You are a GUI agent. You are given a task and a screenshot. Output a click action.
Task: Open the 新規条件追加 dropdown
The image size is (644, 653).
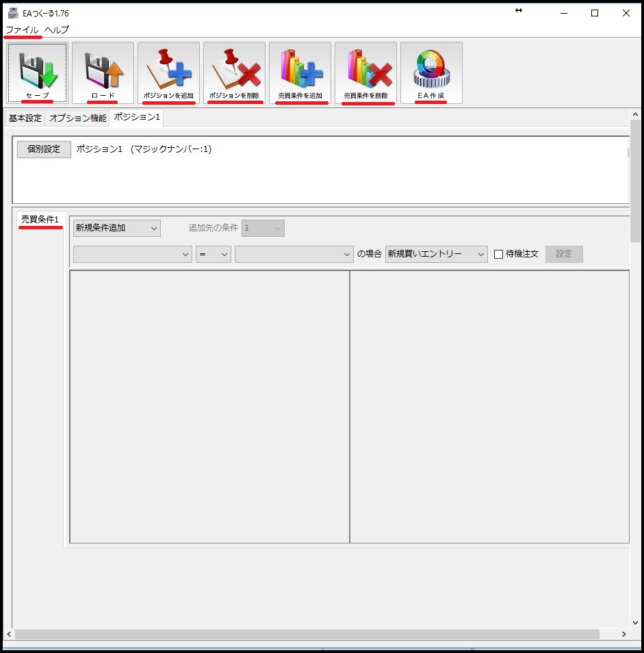116,228
